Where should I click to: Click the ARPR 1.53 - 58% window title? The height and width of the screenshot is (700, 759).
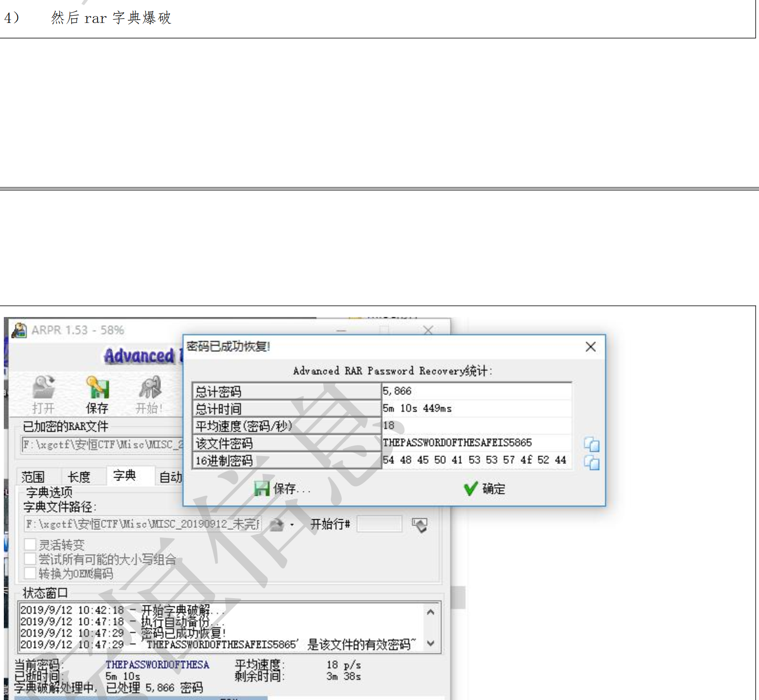78,330
